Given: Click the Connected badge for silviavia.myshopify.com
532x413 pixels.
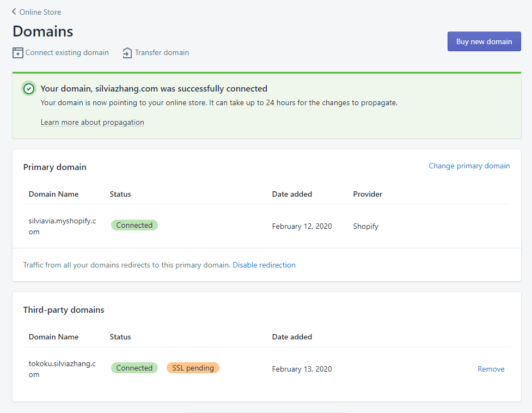Looking at the screenshot, I should click(134, 225).
